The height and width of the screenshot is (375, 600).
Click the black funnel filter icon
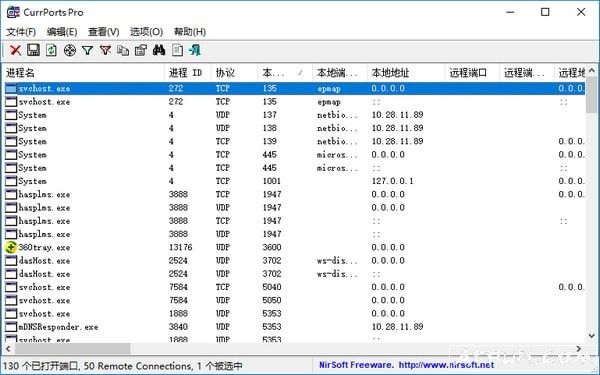tap(88, 50)
